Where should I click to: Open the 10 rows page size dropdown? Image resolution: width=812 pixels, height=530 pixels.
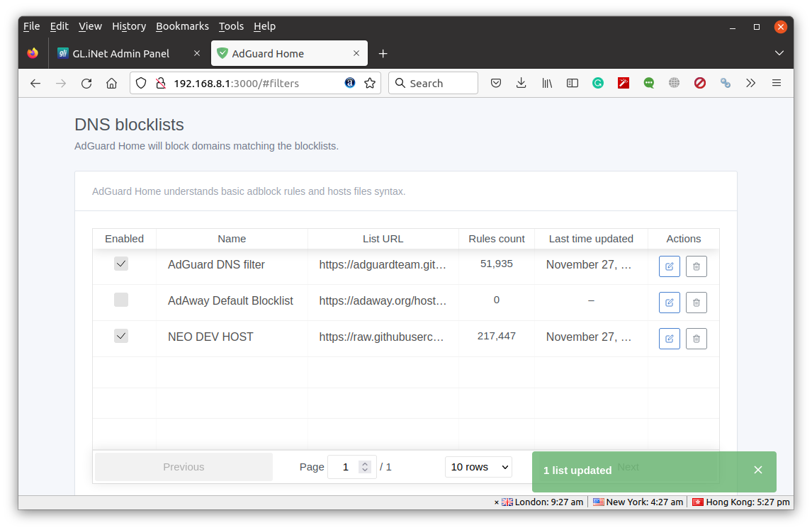click(x=478, y=467)
